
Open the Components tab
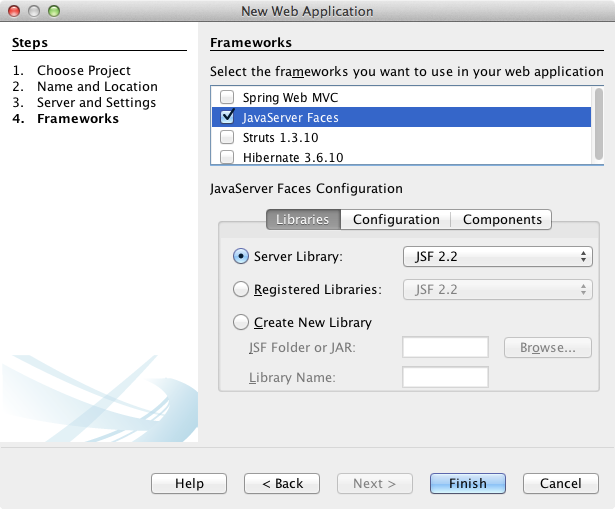(502, 219)
